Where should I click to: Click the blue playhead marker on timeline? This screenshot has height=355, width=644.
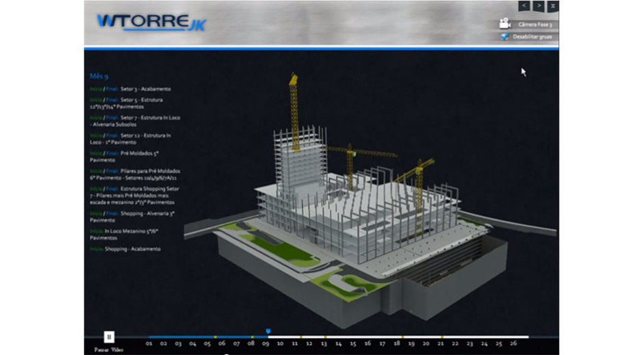pyautogui.click(x=268, y=331)
